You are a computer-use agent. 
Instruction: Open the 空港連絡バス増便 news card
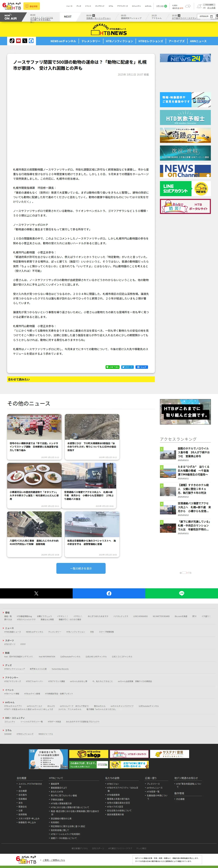(x=89, y=486)
